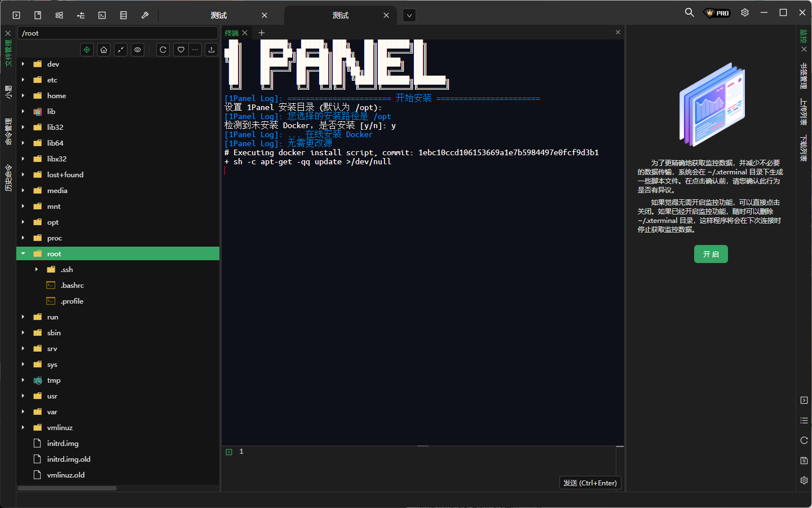The image size is (812, 508).
Task: Click the 发送 (Ctrl+Enter) send button
Action: [590, 483]
